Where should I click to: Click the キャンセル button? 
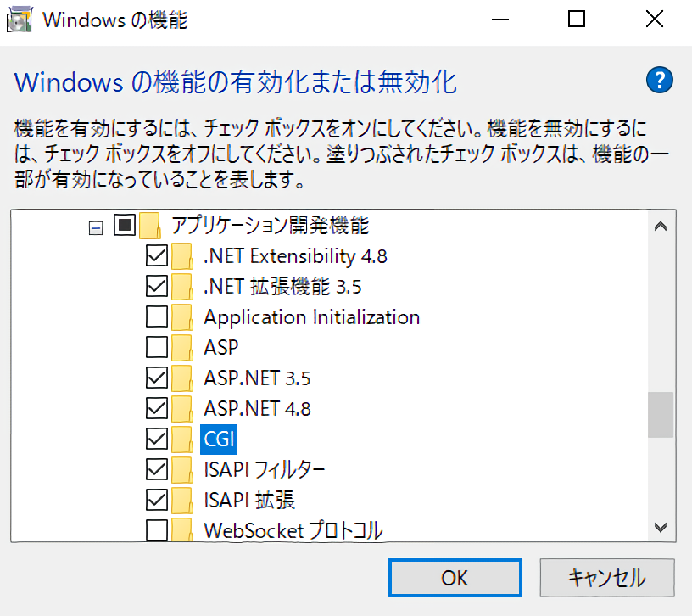pos(606,578)
